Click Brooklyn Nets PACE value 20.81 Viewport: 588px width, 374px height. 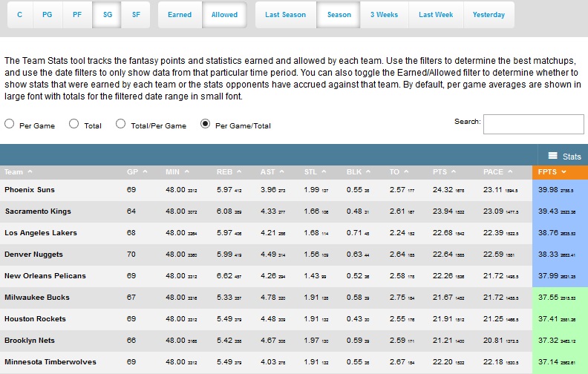pos(493,341)
